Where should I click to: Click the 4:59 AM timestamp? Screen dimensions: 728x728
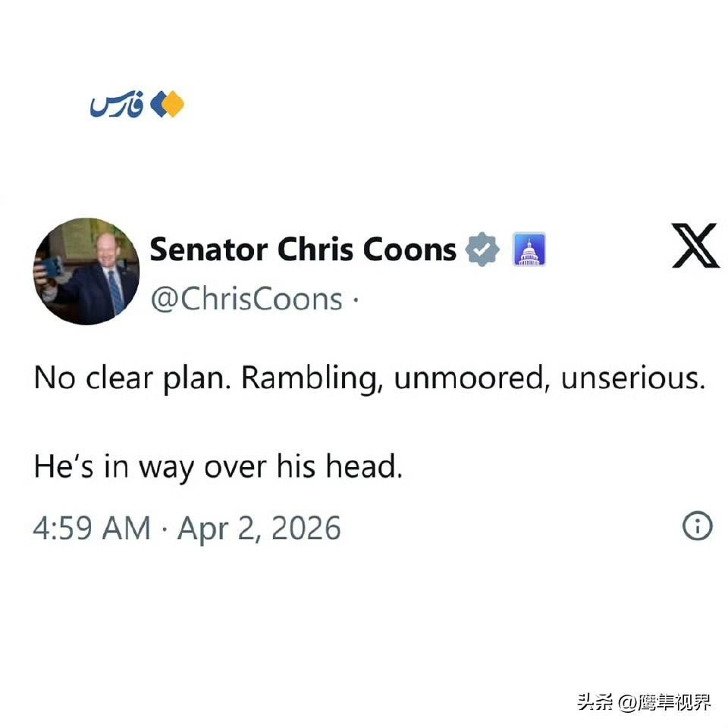[92, 528]
